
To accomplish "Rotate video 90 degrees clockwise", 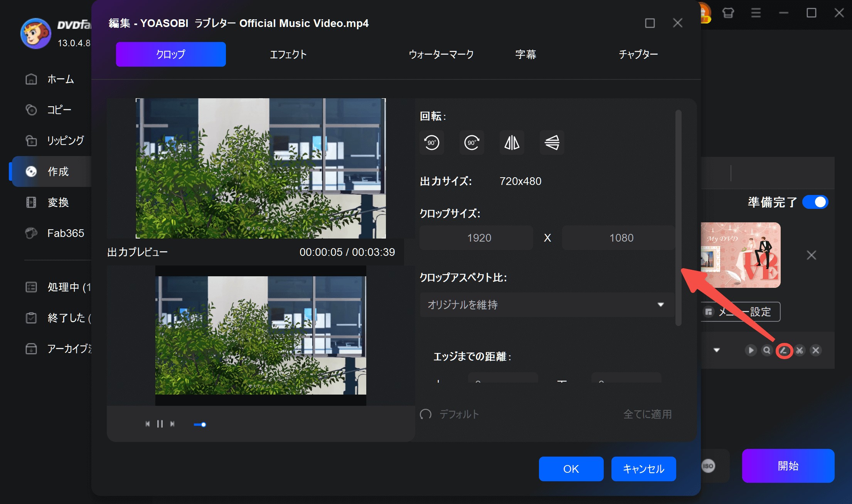I will (471, 143).
